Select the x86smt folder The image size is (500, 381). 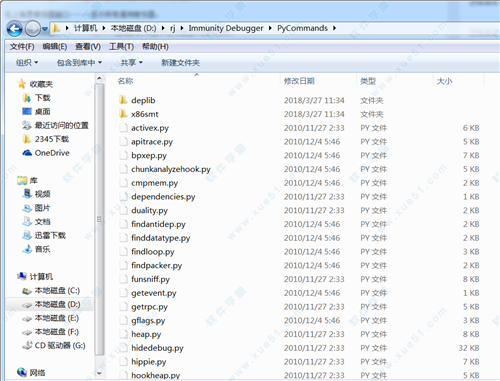139,114
